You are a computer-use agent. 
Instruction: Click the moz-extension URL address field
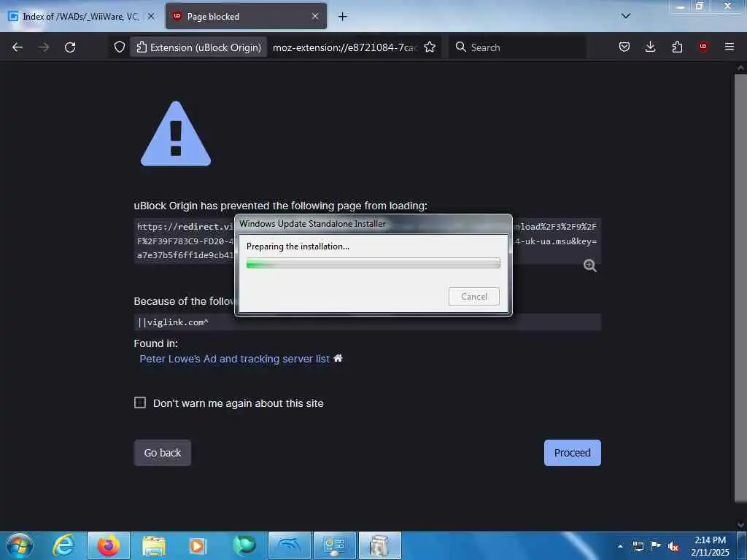point(345,47)
